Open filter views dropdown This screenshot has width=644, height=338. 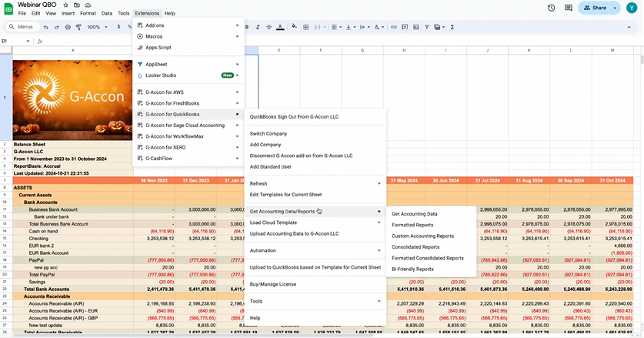point(439,27)
